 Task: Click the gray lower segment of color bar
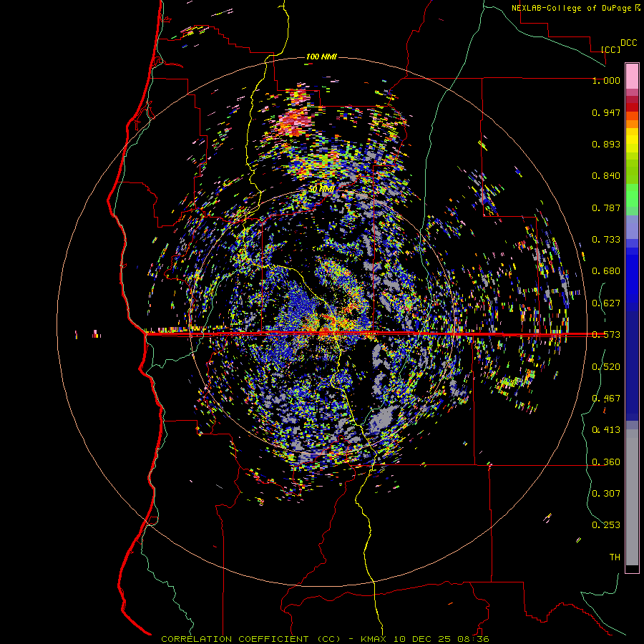click(x=632, y=497)
